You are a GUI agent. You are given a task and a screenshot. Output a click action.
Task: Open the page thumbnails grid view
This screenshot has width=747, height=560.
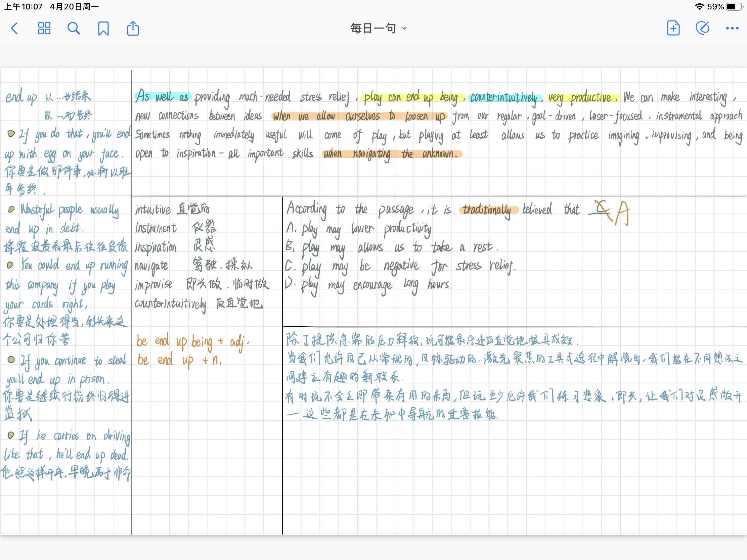[x=44, y=28]
